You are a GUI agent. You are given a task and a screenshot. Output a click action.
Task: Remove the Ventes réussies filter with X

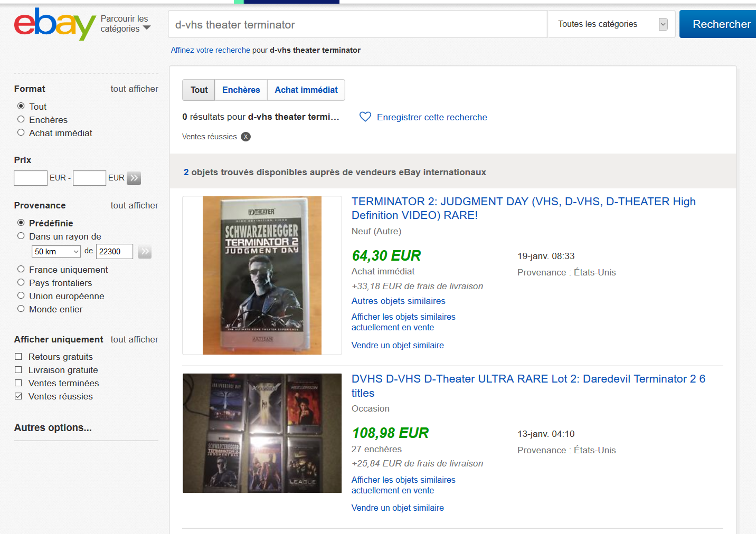click(x=246, y=137)
